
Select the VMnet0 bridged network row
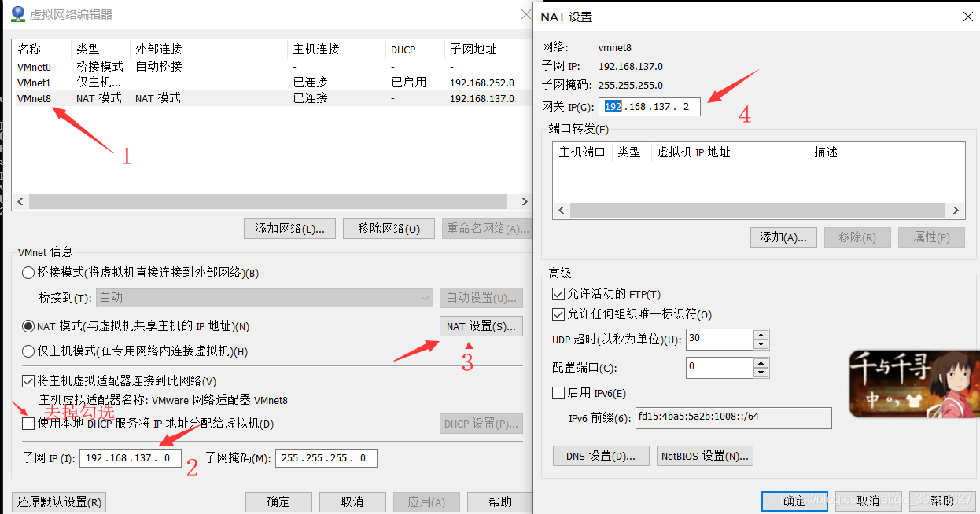[x=272, y=67]
